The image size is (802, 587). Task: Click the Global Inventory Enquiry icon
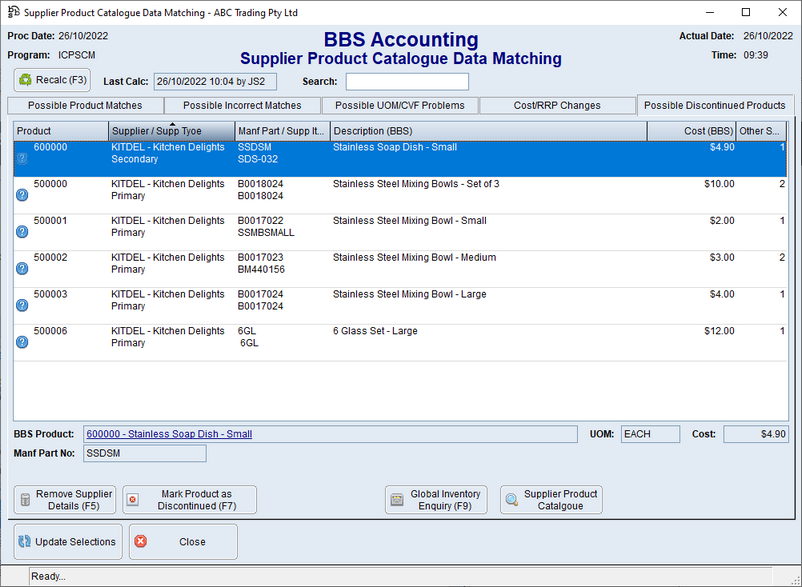(397, 500)
